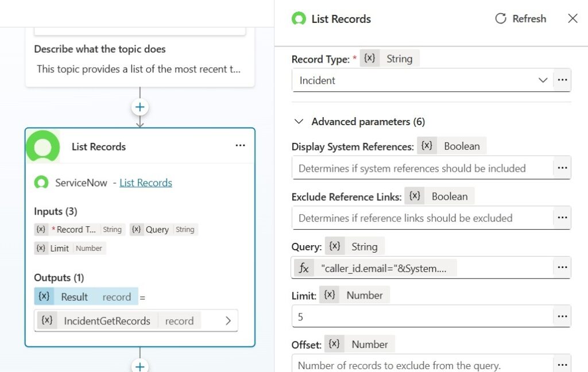The height and width of the screenshot is (372, 588).
Task: Click the fx formula icon in Query
Action: 304,268
